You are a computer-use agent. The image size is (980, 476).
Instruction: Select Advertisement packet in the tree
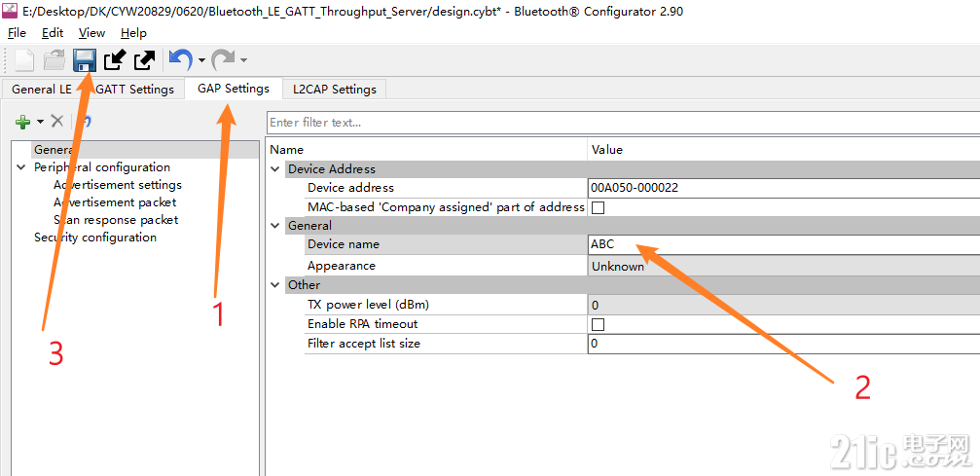[115, 202]
